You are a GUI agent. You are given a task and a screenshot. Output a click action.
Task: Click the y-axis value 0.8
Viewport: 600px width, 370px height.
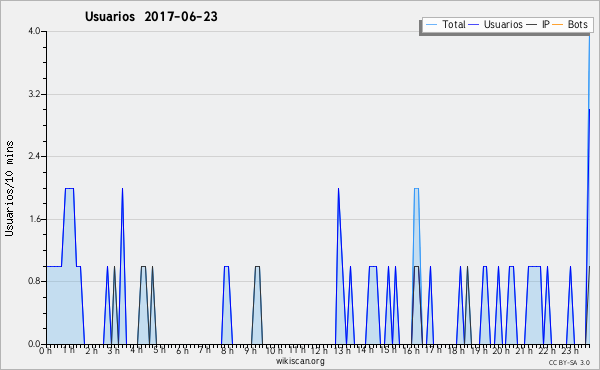34,282
